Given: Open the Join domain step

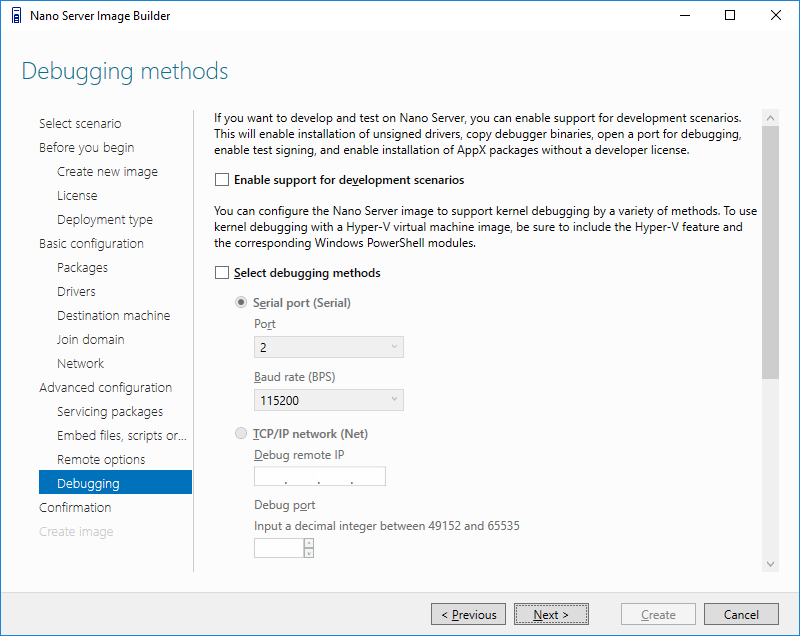Looking at the screenshot, I should pos(90,339).
